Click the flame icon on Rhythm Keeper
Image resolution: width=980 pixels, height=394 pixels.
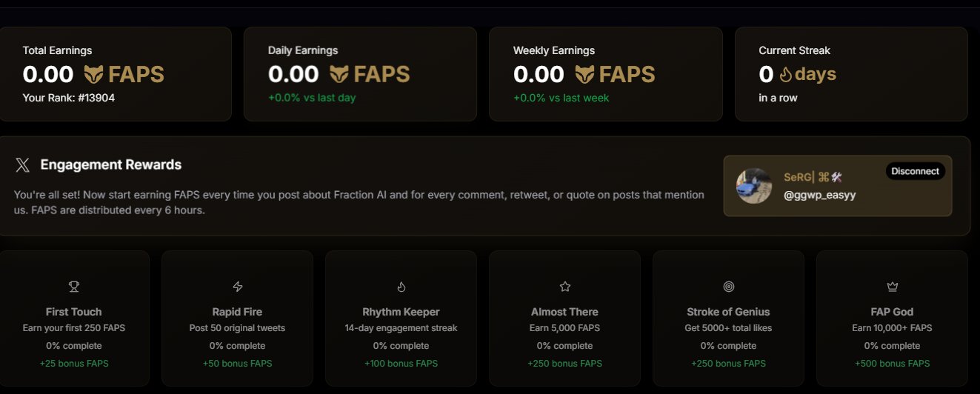pos(401,286)
